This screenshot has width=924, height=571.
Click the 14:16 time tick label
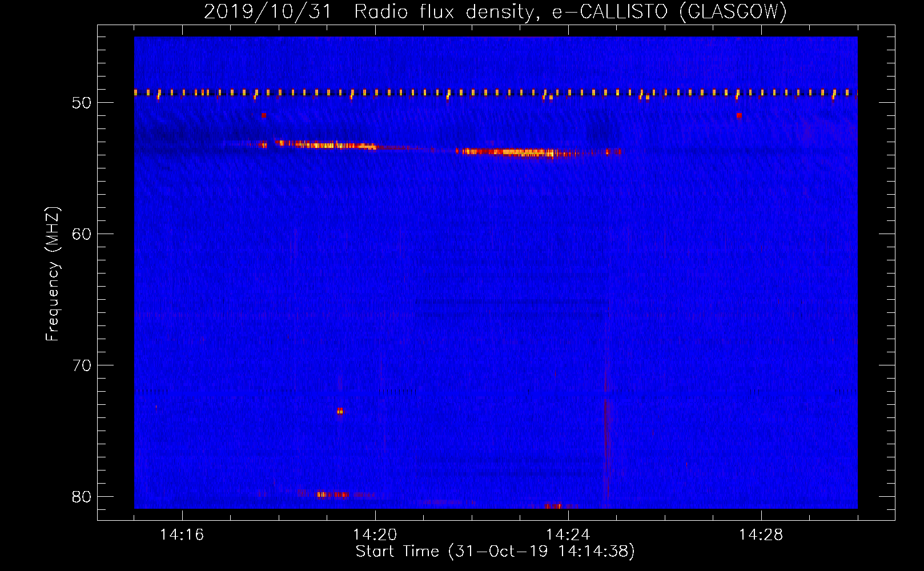pyautogui.click(x=182, y=535)
